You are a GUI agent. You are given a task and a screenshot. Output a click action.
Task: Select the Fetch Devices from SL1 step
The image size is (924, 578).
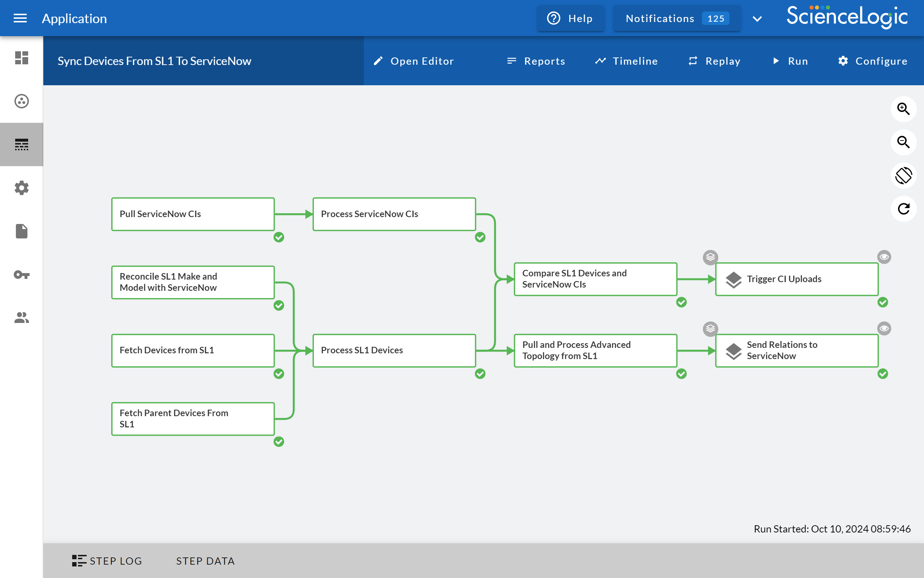(x=193, y=350)
